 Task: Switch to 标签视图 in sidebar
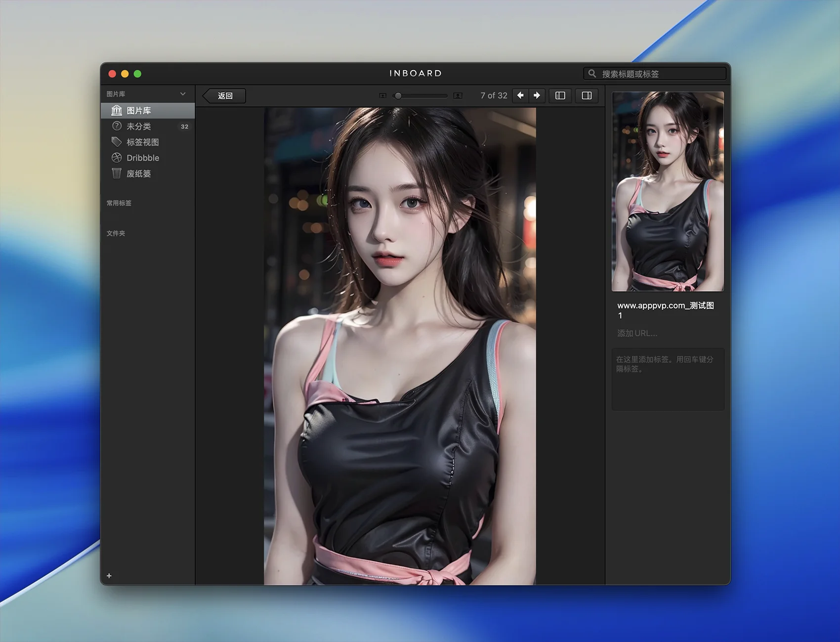pos(142,142)
